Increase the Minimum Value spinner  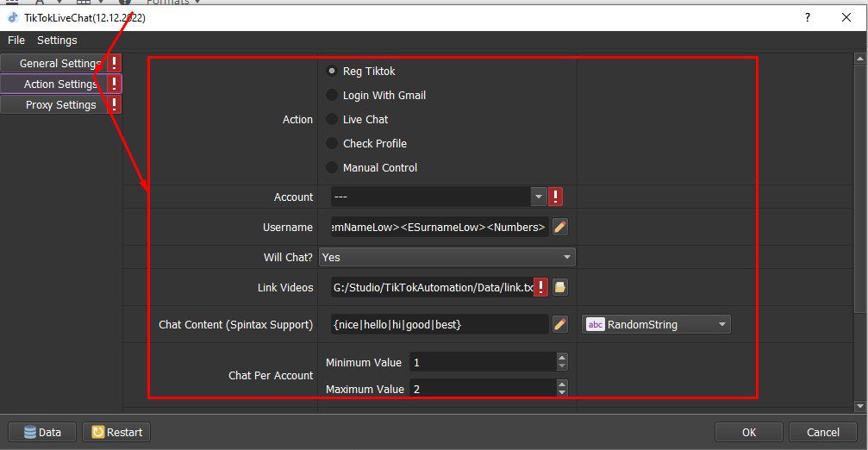562,358
